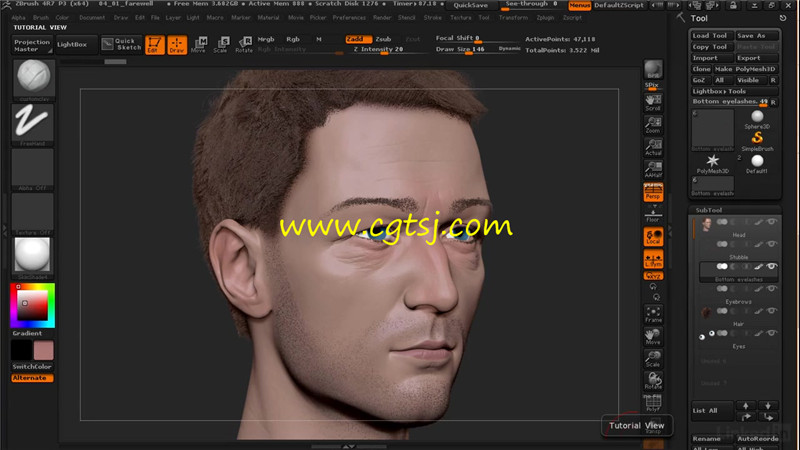Toggle visibility eye of Head subtool

pos(771,222)
